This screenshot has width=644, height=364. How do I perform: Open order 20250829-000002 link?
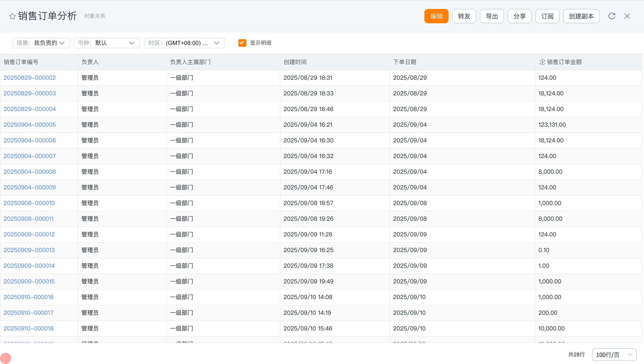pyautogui.click(x=30, y=78)
